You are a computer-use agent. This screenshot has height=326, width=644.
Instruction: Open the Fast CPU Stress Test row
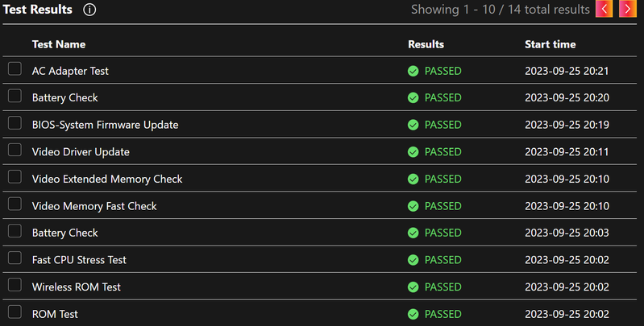(x=319, y=260)
